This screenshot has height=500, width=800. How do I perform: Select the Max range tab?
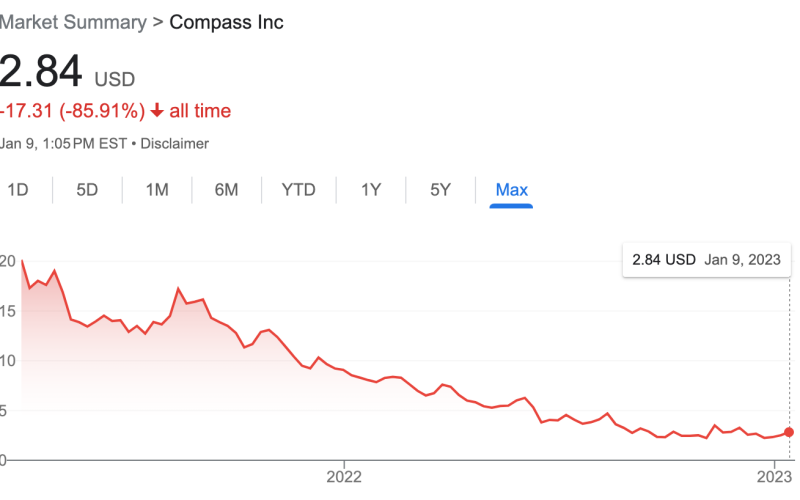(x=511, y=190)
